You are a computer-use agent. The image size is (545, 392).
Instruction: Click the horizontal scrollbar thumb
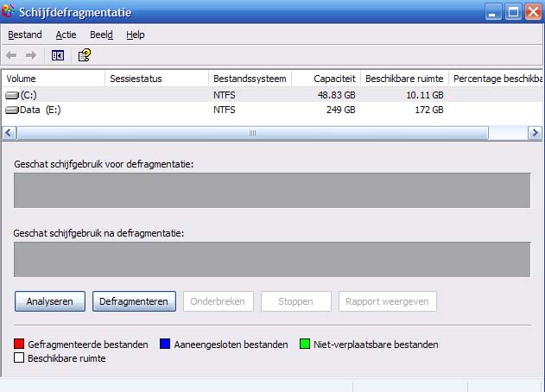pos(253,133)
